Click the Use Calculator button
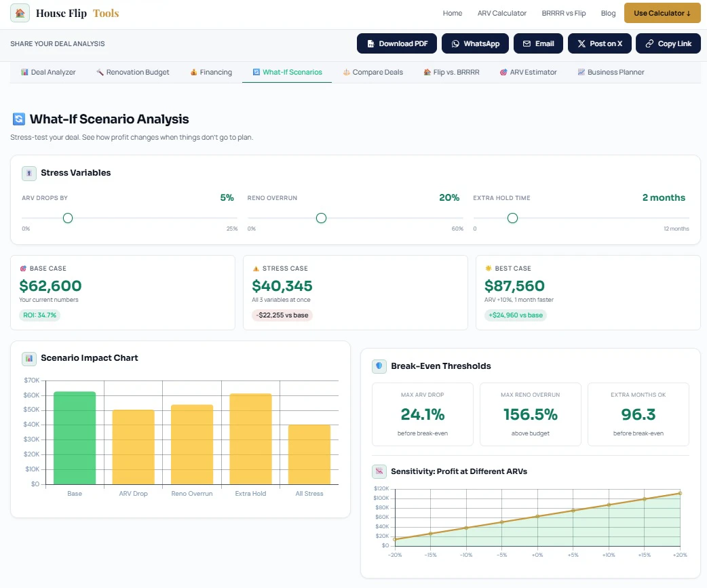The height and width of the screenshot is (588, 707). (662, 13)
